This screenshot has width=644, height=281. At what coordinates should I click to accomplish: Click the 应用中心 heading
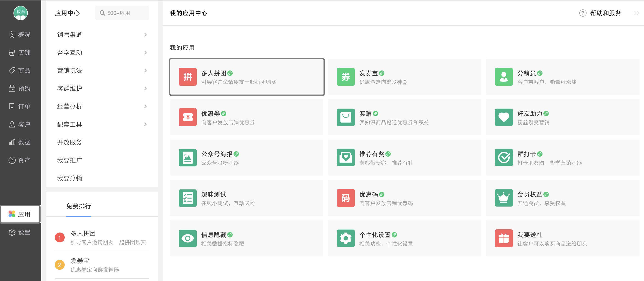67,13
